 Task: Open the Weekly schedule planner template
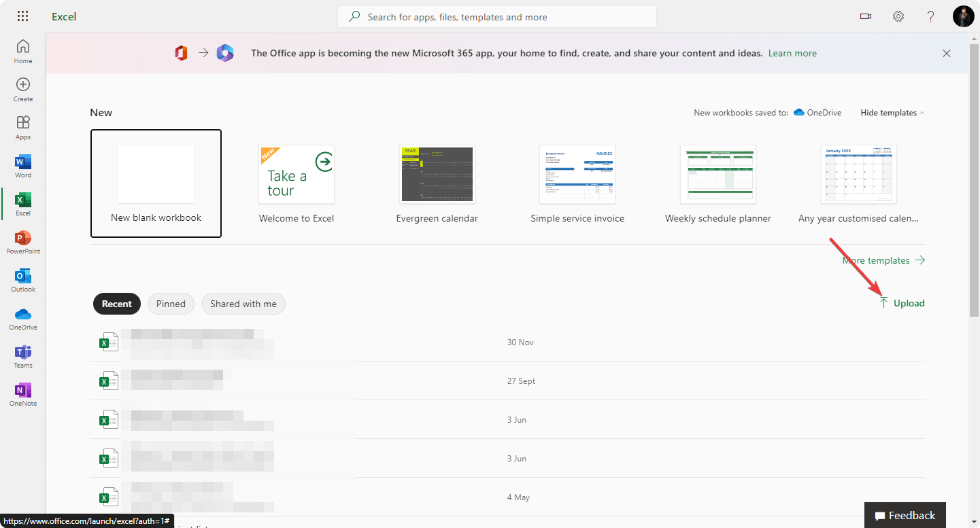click(718, 183)
